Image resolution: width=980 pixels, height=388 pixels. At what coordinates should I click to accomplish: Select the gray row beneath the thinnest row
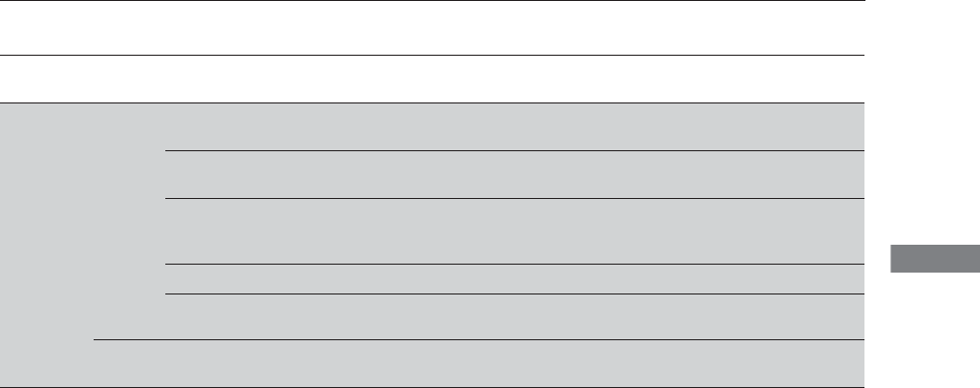[x=514, y=316]
